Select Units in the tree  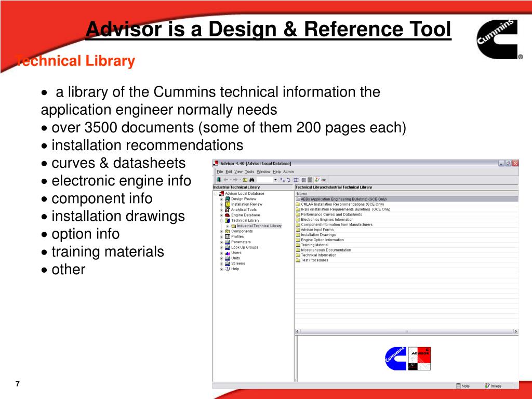pyautogui.click(x=235, y=258)
